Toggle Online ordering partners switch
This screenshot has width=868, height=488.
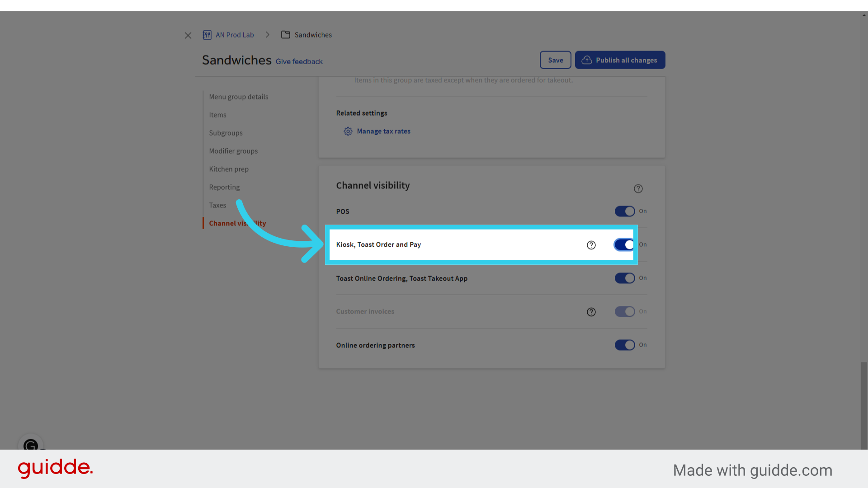[x=625, y=345]
